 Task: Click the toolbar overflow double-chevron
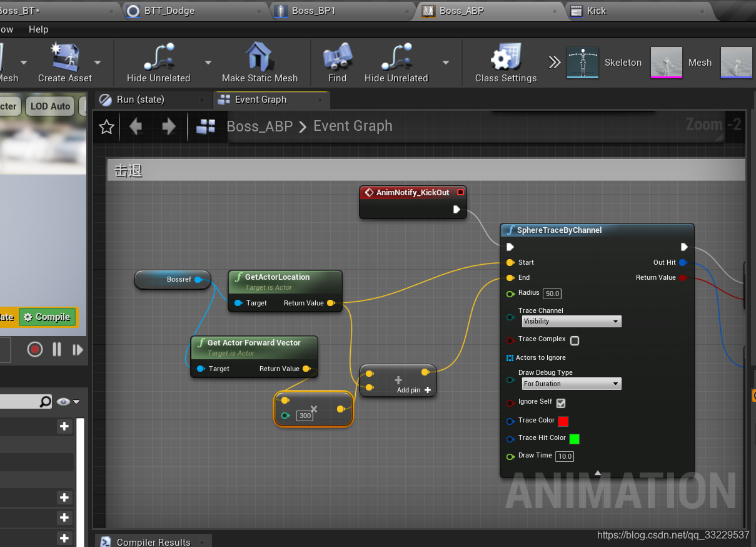(x=555, y=63)
